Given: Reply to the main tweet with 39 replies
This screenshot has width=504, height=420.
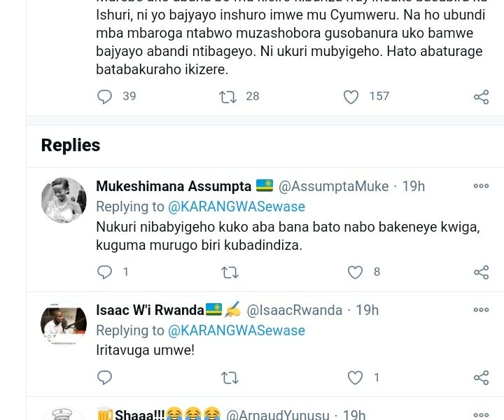Looking at the screenshot, I should 105,97.
